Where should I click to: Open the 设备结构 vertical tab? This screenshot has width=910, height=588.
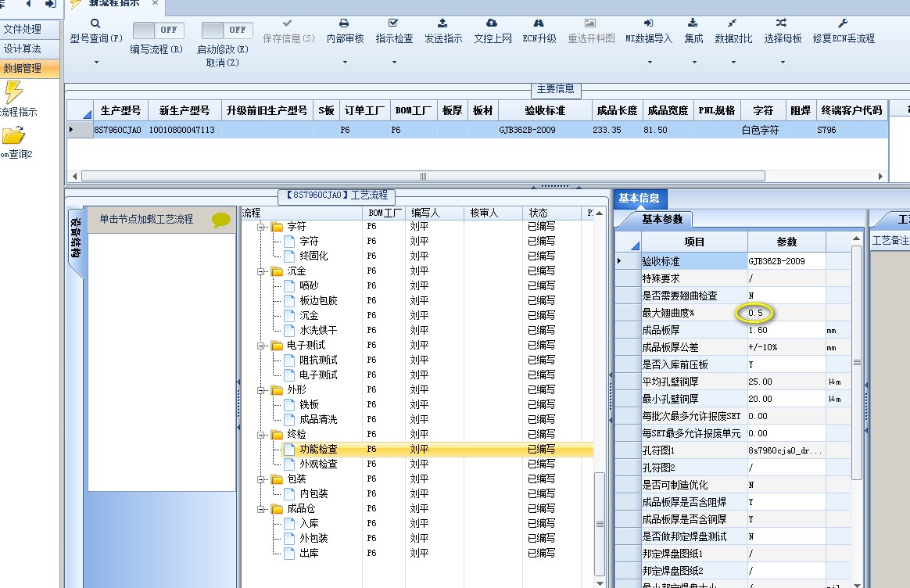coord(76,238)
